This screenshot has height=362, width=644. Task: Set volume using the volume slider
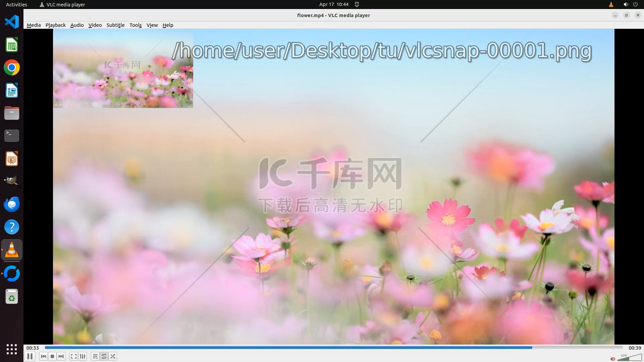pos(629,358)
